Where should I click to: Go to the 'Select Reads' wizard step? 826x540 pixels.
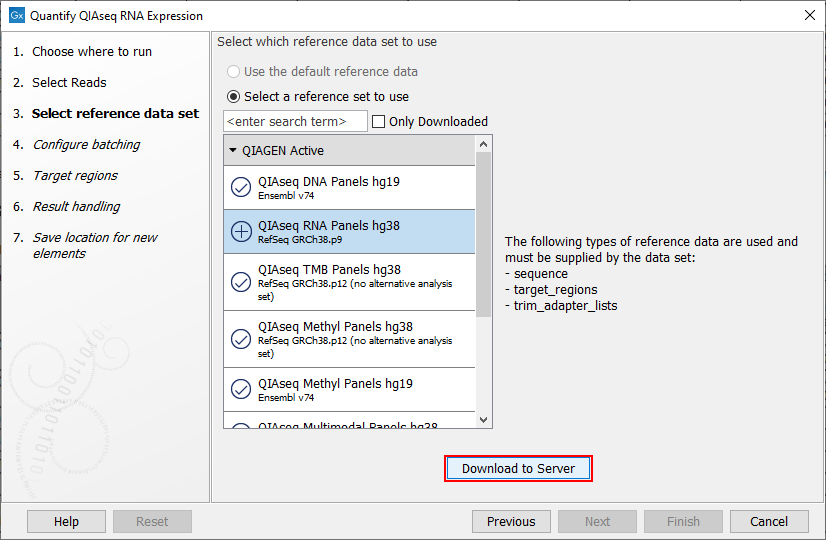coord(69,83)
